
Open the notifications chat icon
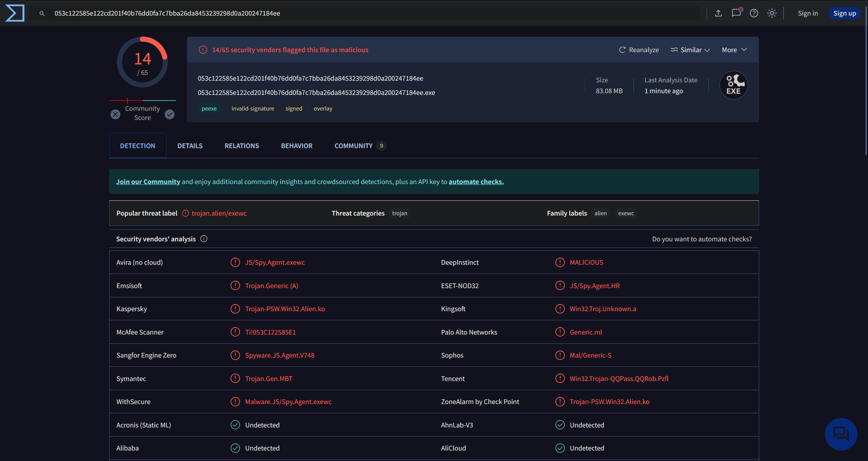coord(736,13)
